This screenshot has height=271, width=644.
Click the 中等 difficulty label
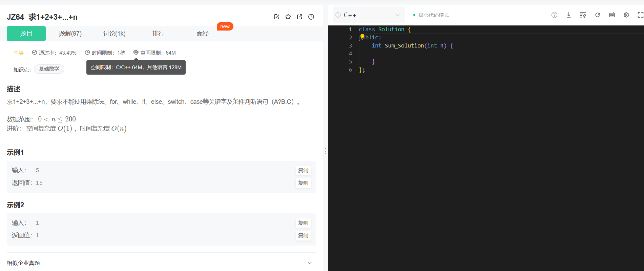[19, 53]
